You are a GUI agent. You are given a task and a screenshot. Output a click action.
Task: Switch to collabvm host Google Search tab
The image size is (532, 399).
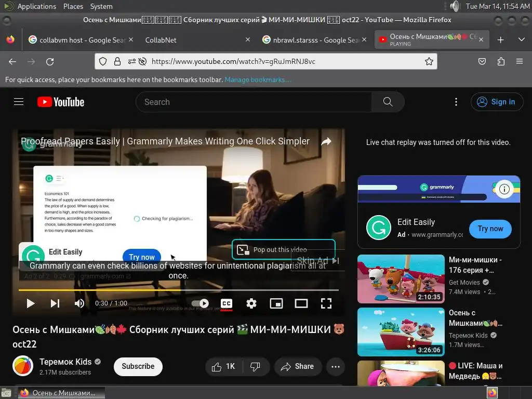click(81, 40)
